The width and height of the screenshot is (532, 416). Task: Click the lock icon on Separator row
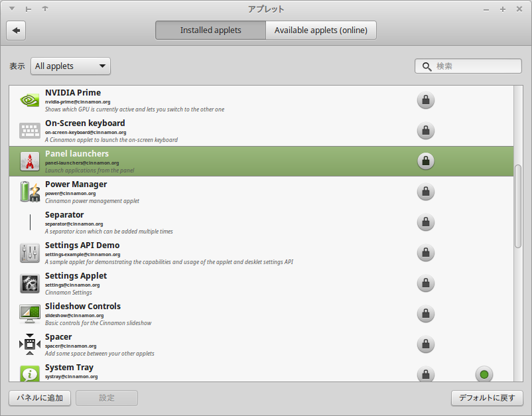[x=426, y=222]
